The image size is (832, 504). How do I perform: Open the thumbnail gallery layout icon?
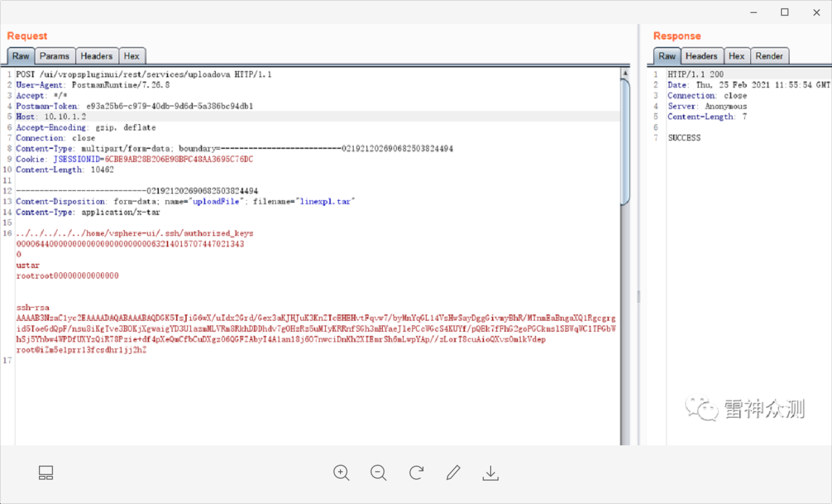(46, 473)
